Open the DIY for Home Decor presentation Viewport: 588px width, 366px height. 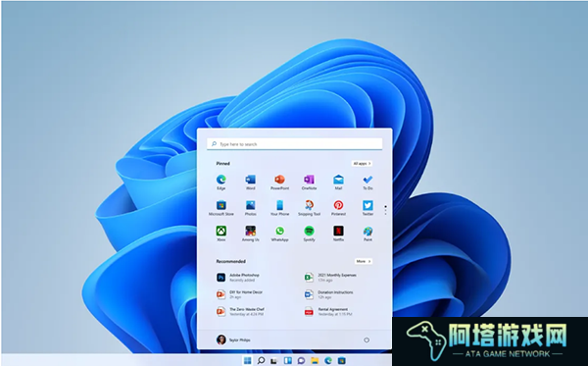click(240, 294)
